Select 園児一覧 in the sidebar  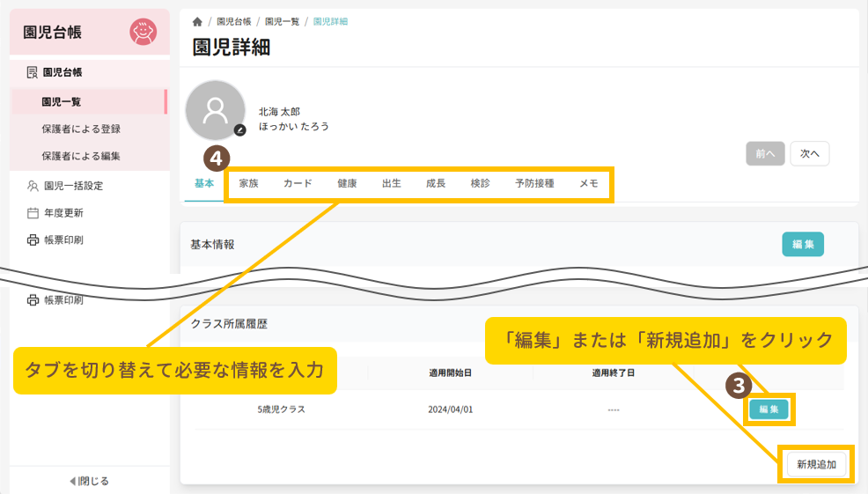[62, 102]
